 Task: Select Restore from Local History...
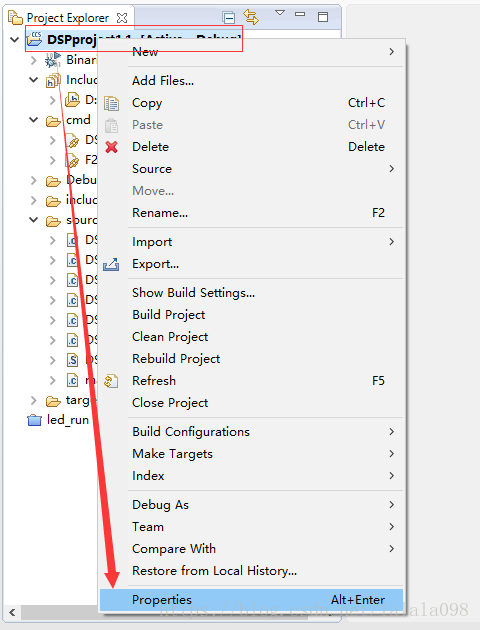click(251, 571)
